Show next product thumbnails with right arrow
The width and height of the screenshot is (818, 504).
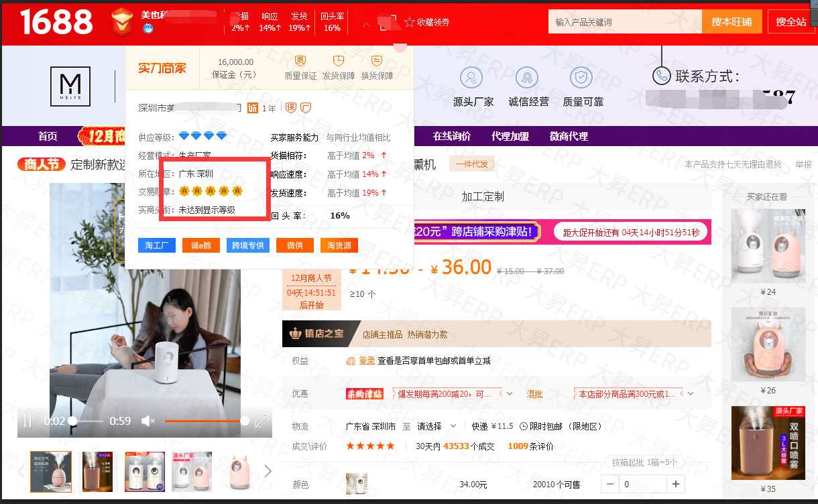pyautogui.click(x=268, y=470)
